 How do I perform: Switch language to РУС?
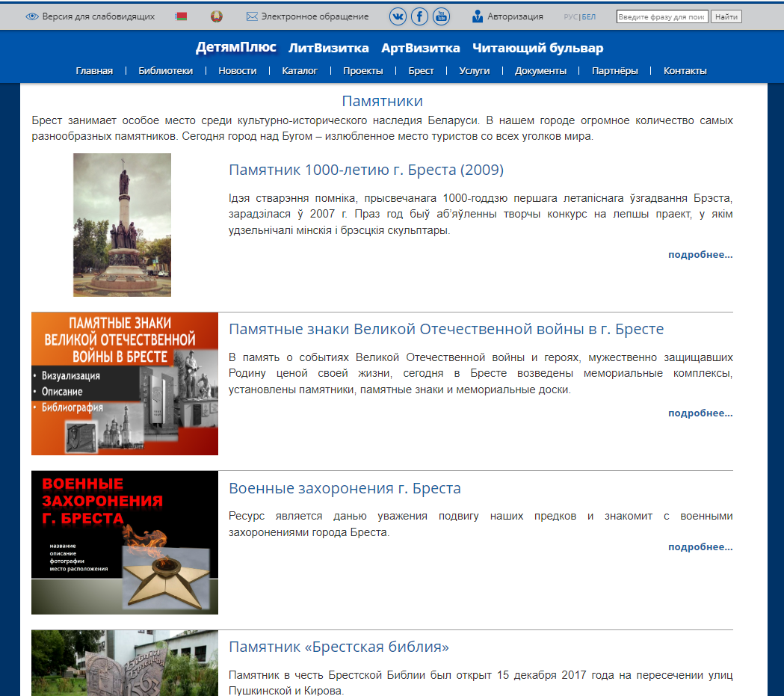click(571, 16)
